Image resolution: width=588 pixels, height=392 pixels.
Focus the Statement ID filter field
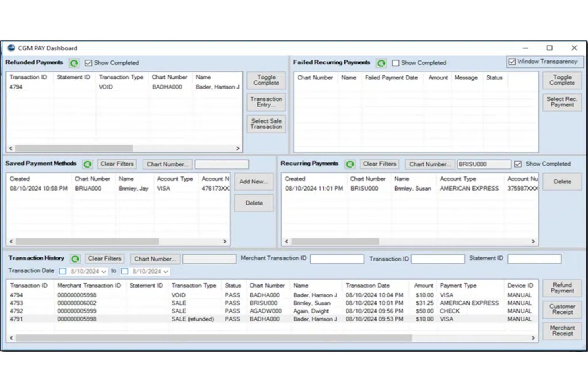[534, 259]
